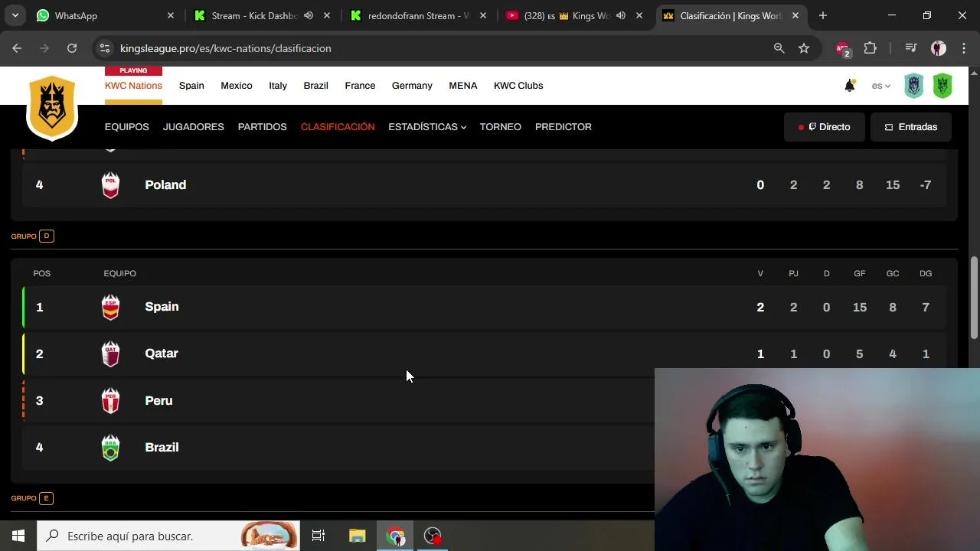The width and height of the screenshot is (980, 551).
Task: Open File Explorer from taskbar
Action: [358, 536]
